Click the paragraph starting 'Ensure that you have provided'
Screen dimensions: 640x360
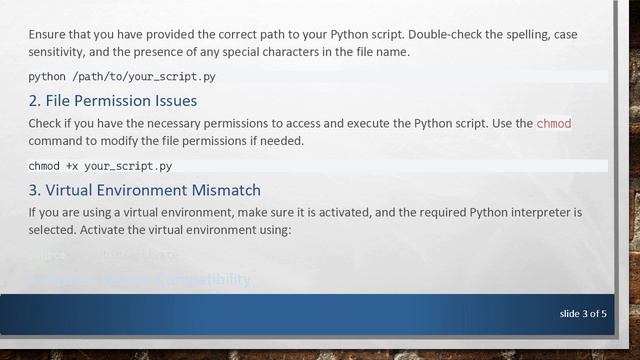pyautogui.click(x=303, y=43)
